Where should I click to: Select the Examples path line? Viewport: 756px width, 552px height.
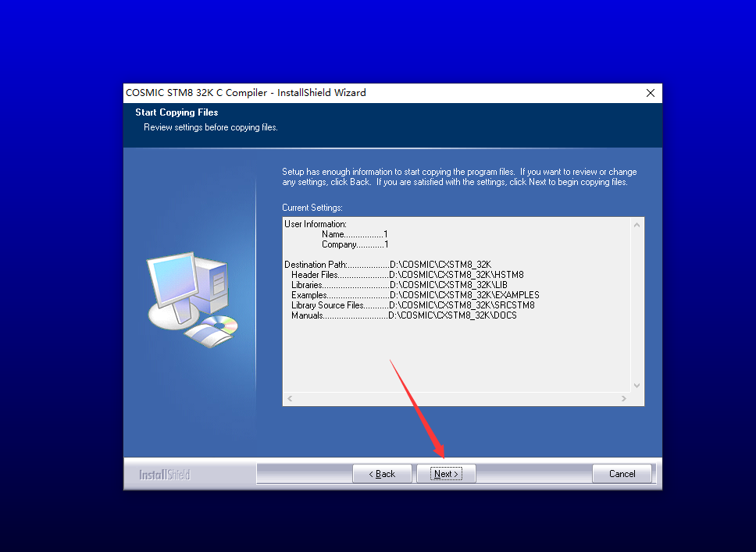(415, 294)
